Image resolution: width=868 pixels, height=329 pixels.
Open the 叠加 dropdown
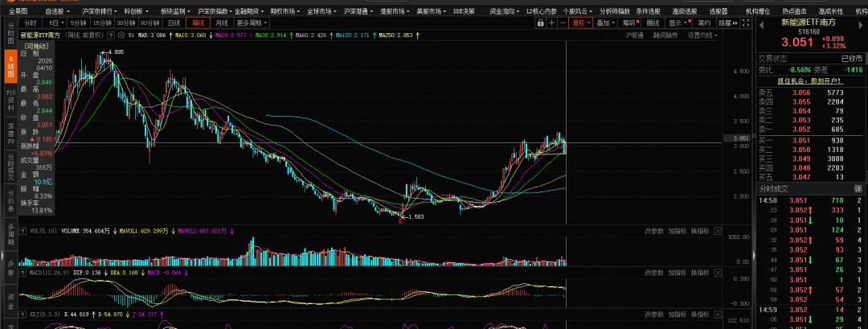606,23
